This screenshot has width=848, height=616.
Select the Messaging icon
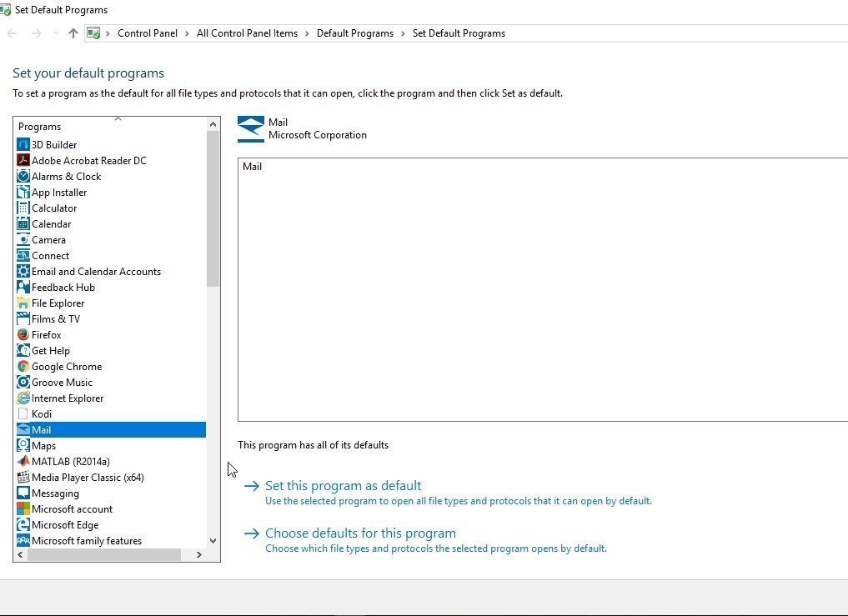(x=23, y=493)
